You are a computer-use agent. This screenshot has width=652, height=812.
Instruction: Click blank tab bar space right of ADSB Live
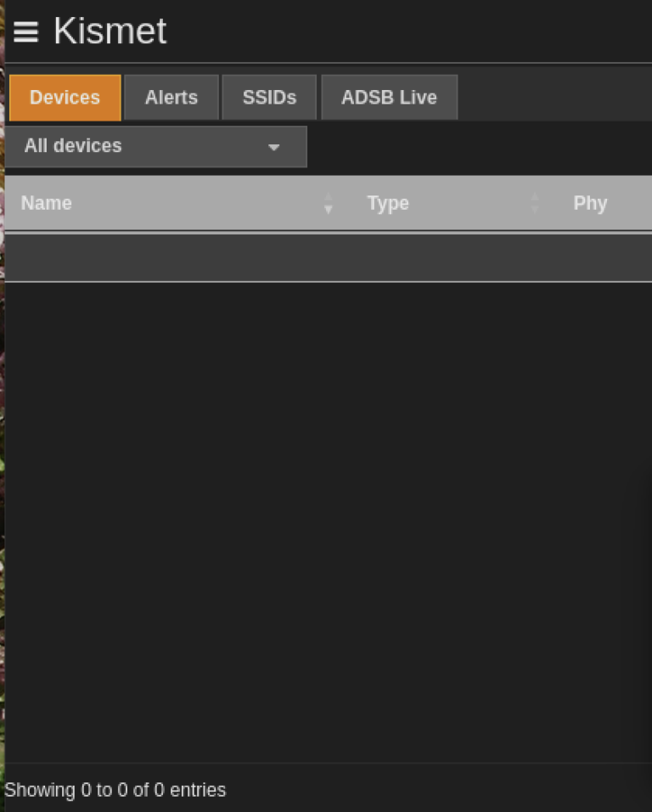click(x=552, y=98)
